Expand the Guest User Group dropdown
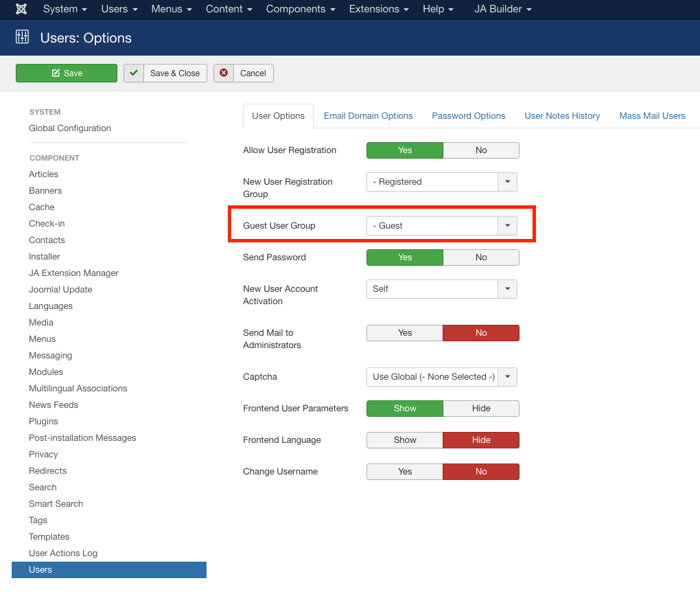 pyautogui.click(x=507, y=226)
